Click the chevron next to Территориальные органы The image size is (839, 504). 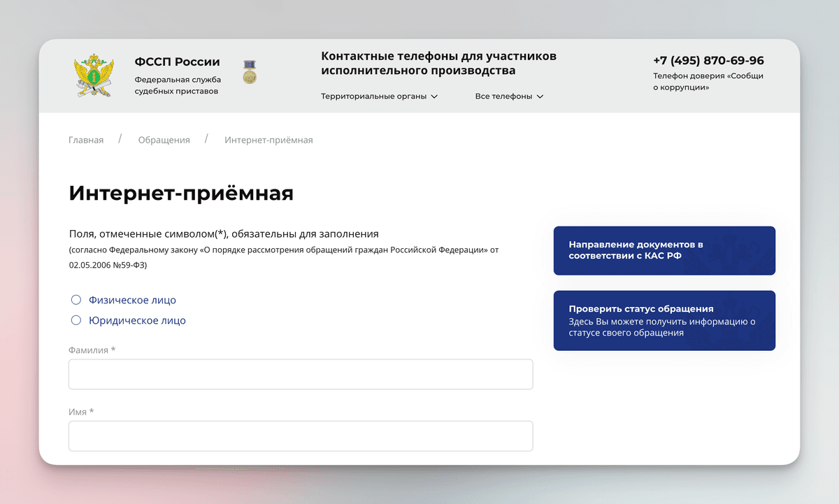(436, 96)
